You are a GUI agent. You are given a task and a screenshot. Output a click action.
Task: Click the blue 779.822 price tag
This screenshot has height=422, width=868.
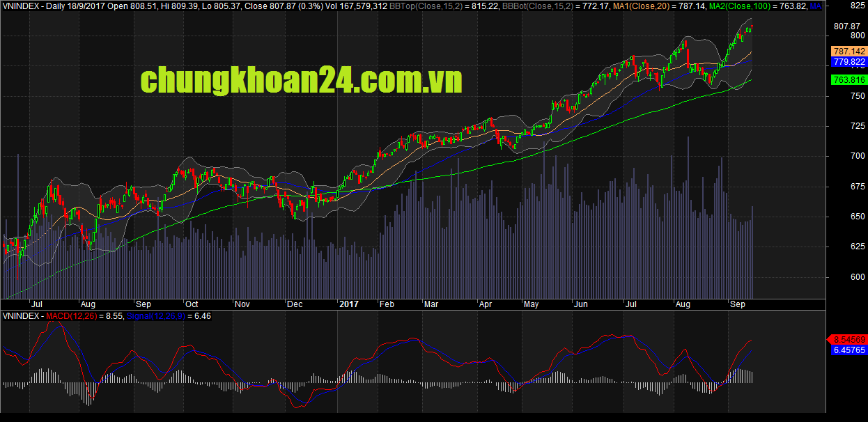coord(848,62)
